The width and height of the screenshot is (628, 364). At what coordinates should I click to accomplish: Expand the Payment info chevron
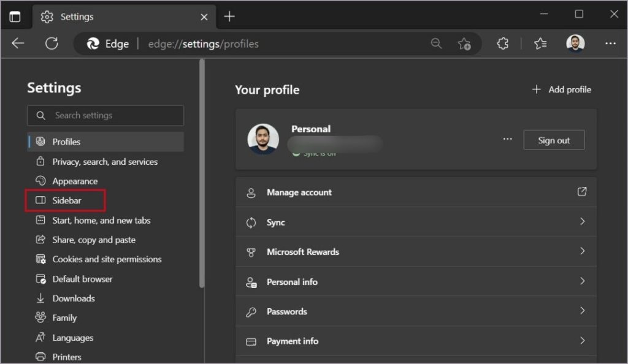point(583,340)
